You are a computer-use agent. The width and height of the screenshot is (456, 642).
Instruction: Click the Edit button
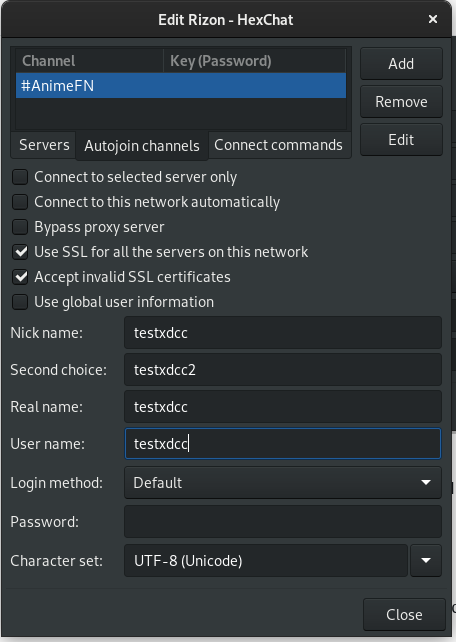(401, 140)
